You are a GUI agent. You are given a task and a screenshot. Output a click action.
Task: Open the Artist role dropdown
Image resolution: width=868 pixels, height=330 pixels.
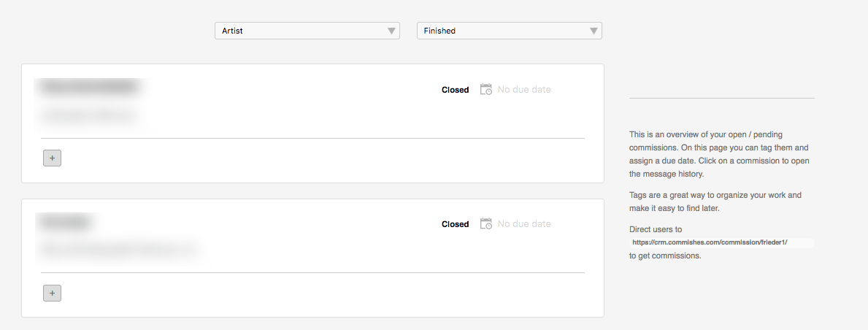[307, 31]
